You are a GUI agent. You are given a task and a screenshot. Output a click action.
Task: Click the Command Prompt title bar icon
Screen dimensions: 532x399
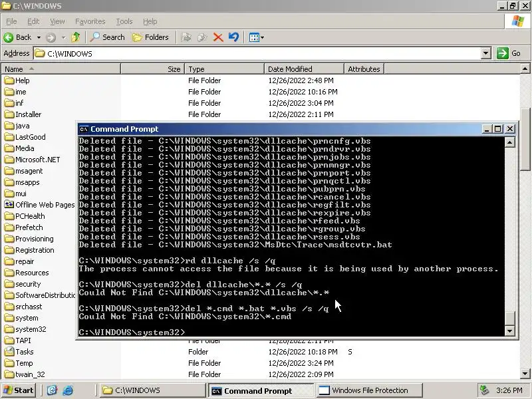tap(84, 129)
